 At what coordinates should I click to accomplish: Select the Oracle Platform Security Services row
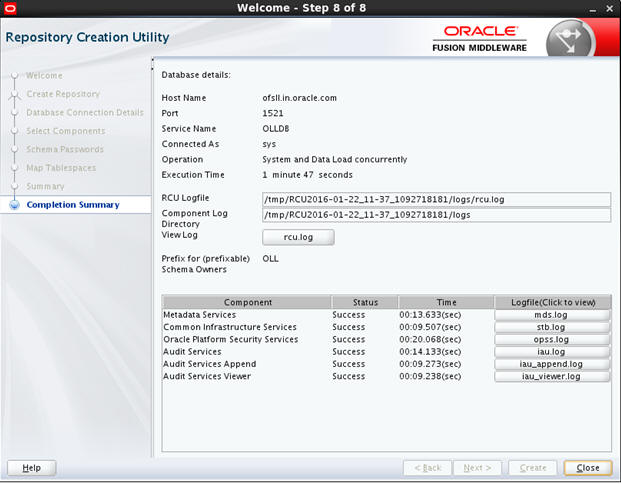coord(387,340)
